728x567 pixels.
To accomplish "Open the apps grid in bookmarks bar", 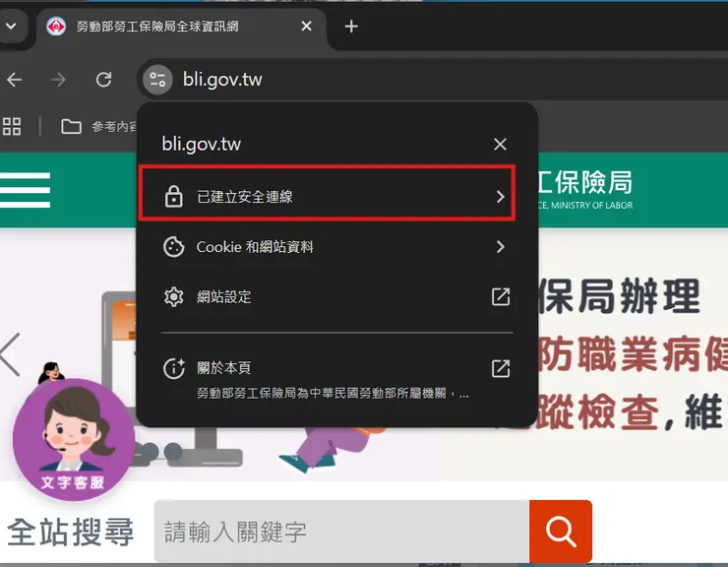I will click(x=12, y=126).
